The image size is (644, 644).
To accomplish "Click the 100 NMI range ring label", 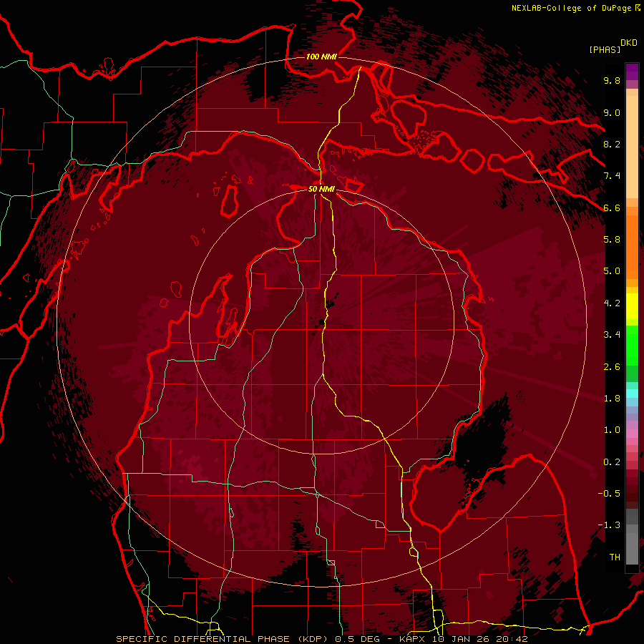I will [x=321, y=57].
